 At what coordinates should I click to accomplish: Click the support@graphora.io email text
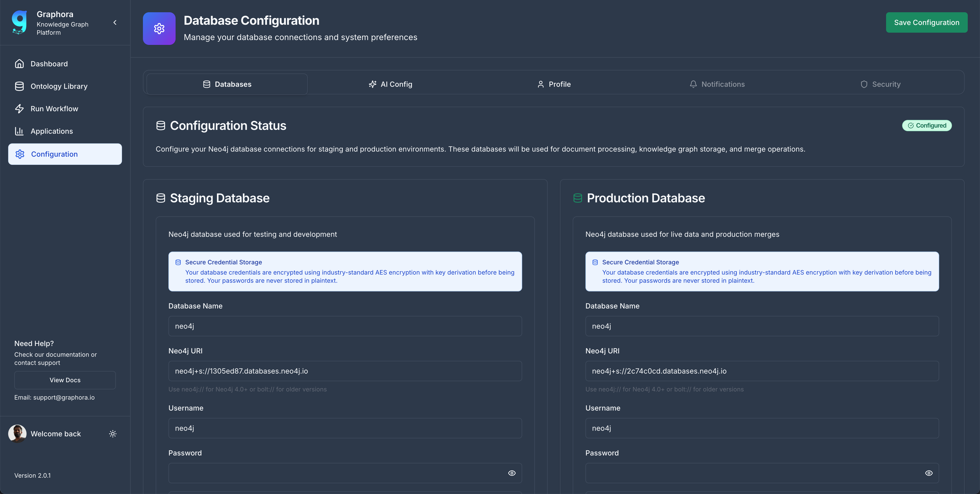pos(64,397)
